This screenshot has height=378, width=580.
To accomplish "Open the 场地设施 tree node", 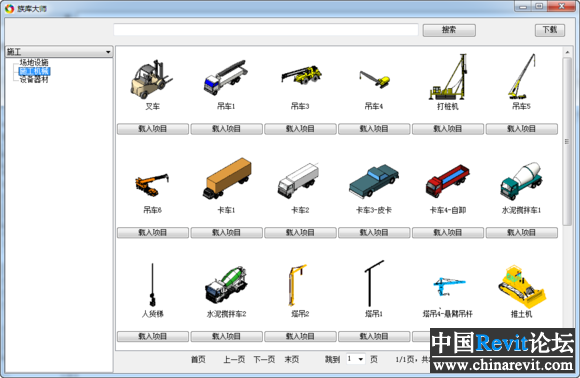I will point(34,63).
